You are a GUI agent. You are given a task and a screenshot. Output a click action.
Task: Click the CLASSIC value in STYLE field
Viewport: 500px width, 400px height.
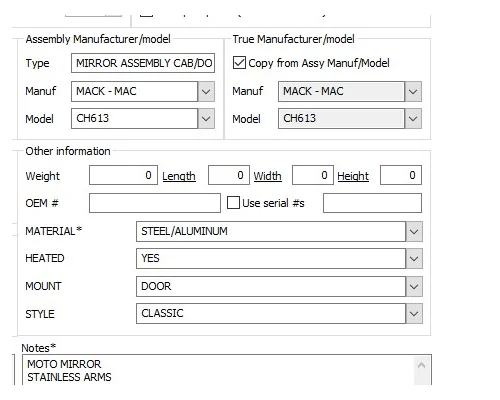click(162, 313)
